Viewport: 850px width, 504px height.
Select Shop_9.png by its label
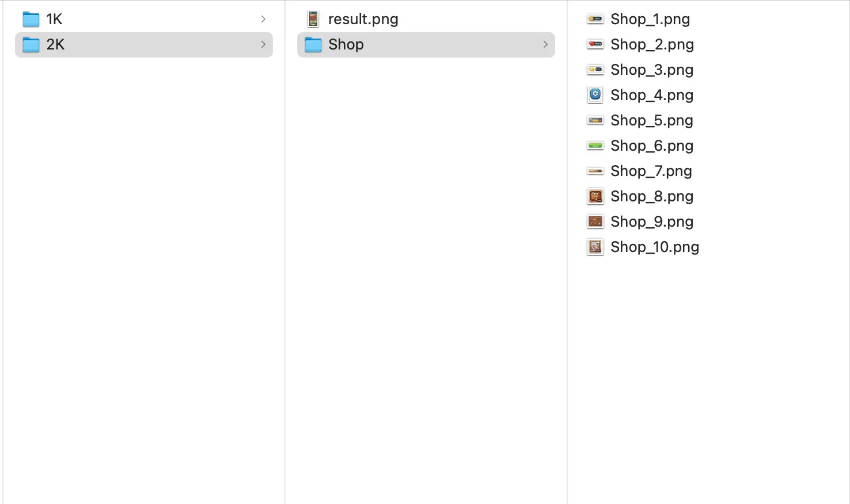(651, 222)
